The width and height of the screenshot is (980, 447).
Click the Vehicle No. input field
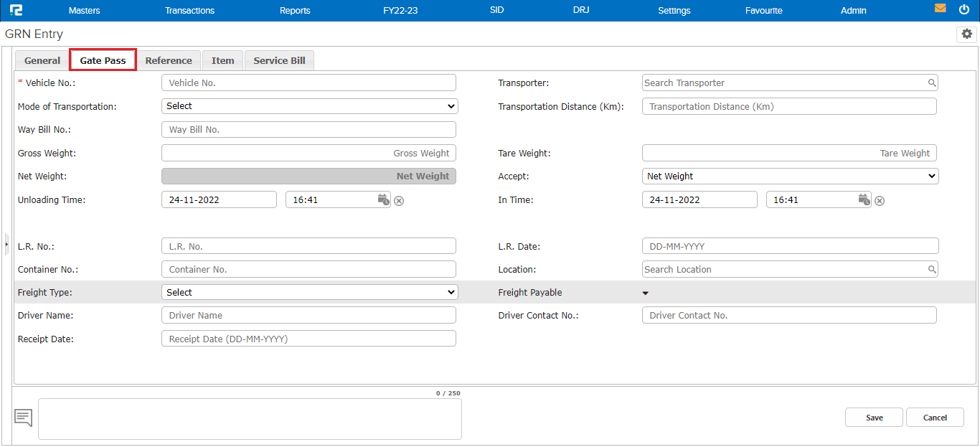point(308,83)
